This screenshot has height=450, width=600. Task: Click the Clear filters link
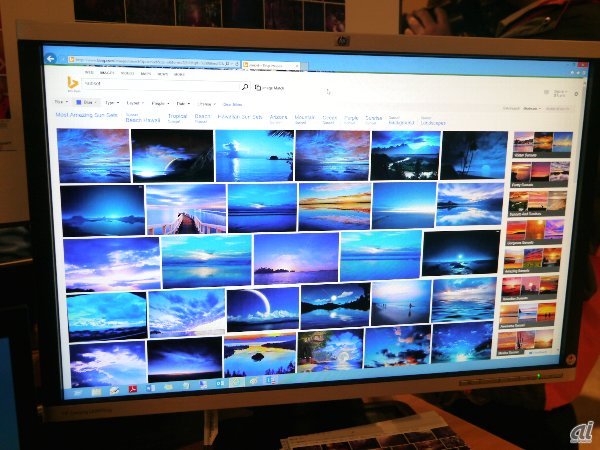click(232, 104)
